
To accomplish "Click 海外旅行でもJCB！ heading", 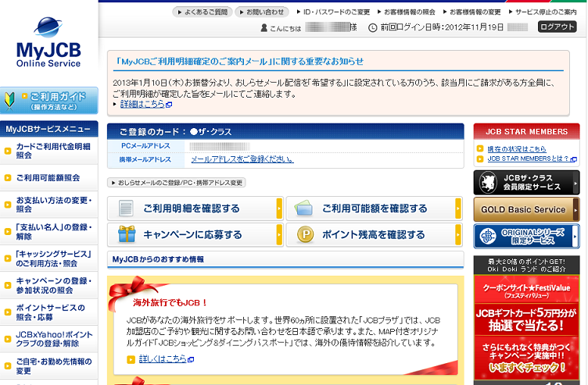I will 170,302.
